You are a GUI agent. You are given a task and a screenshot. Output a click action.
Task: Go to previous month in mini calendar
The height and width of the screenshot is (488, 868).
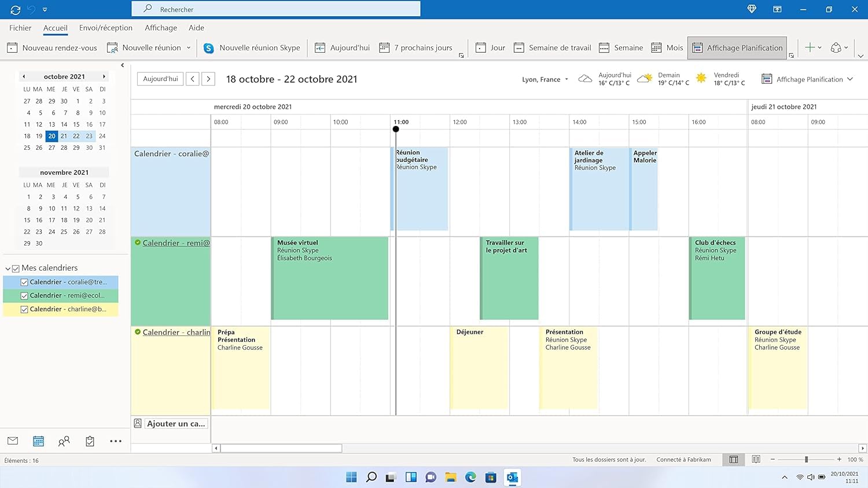[x=24, y=76]
